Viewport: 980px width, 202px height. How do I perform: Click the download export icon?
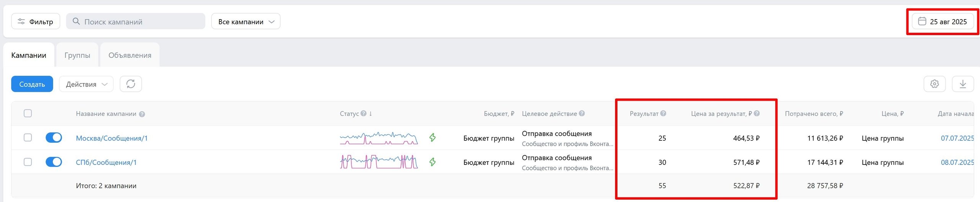coord(963,84)
